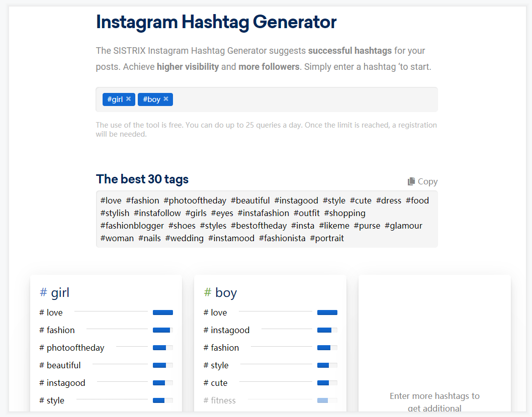
Task: Select # style in the boy card
Action: pos(216,365)
